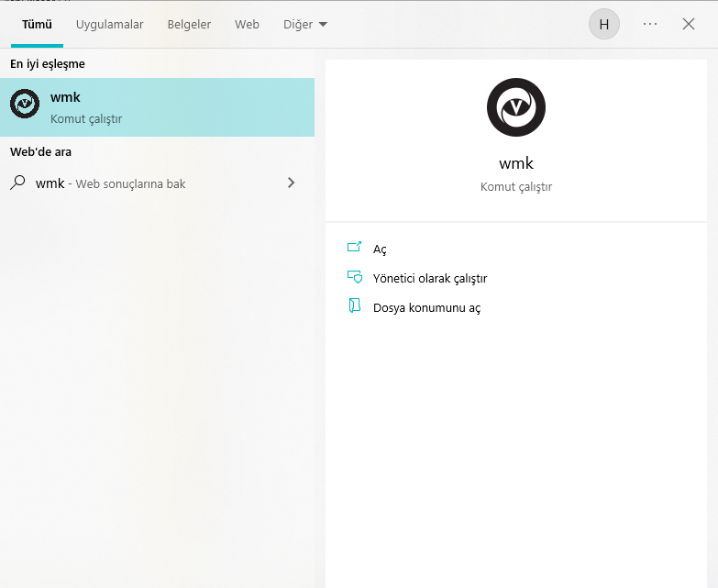Image resolution: width=718 pixels, height=588 pixels.
Task: Click the Aç open-window icon
Action: click(355, 247)
